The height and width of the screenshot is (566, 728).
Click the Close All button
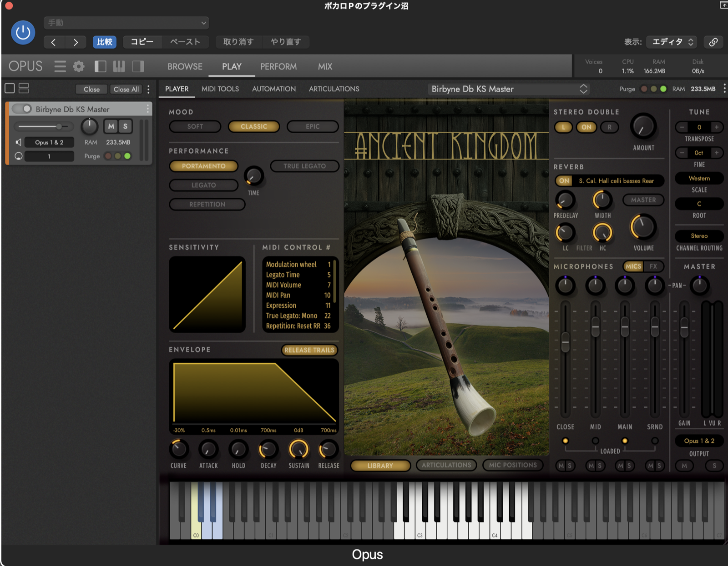pyautogui.click(x=126, y=89)
